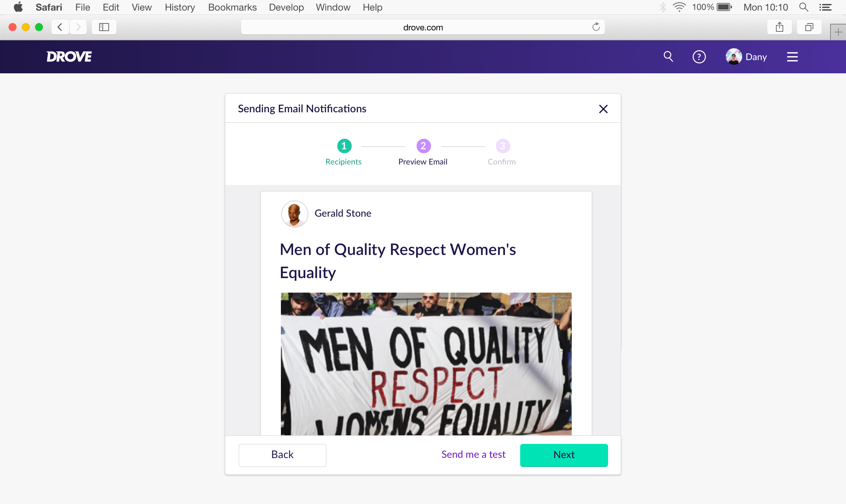Toggle the Safari sidebar button
This screenshot has height=504, width=846.
point(104,27)
